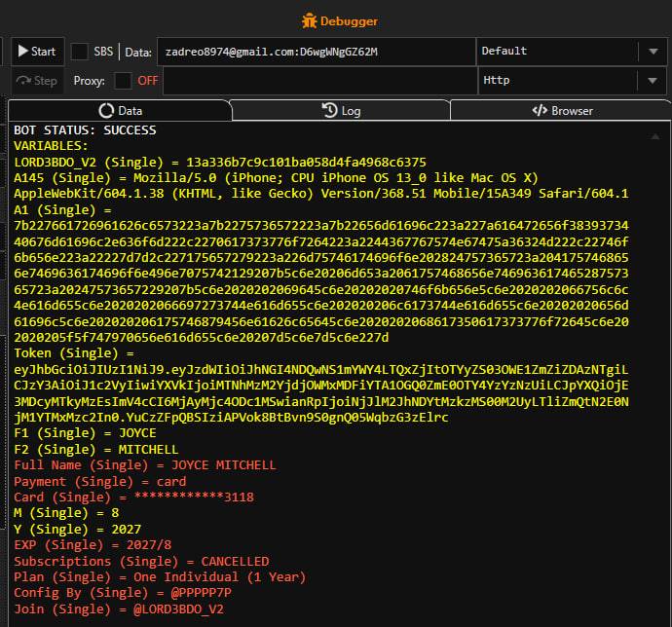Click the curved arrow icon beside Step

point(22,81)
